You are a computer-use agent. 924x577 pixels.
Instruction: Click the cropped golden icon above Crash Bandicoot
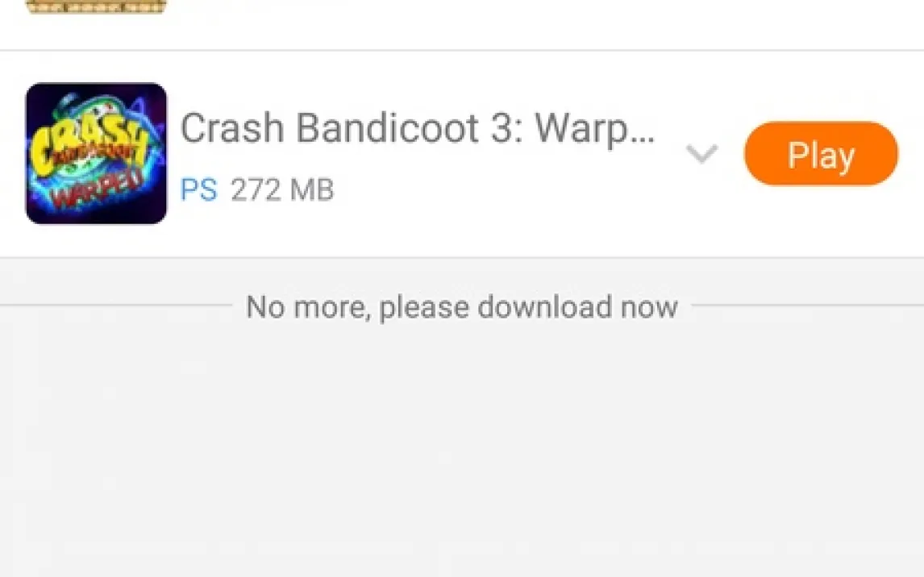point(96,6)
